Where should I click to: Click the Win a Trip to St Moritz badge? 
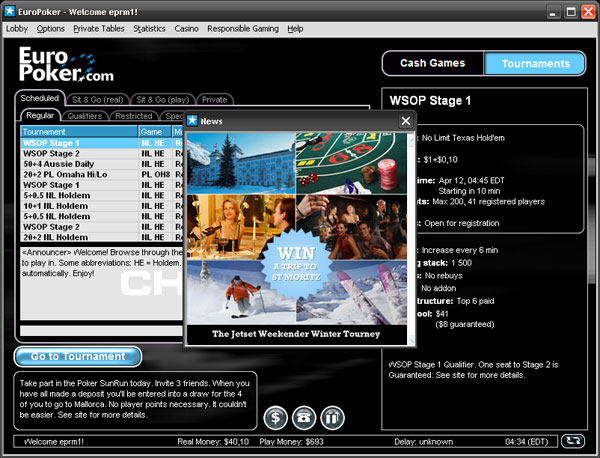(296, 264)
